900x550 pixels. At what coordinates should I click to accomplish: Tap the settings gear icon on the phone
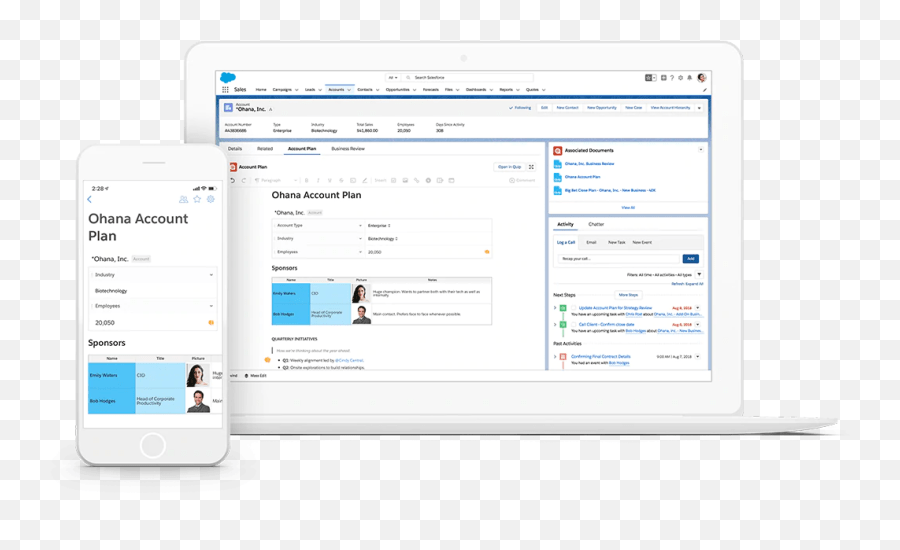coord(211,199)
